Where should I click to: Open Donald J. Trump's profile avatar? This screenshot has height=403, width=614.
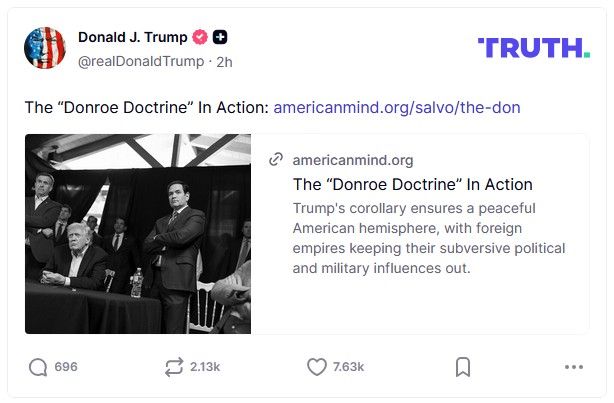pos(45,48)
